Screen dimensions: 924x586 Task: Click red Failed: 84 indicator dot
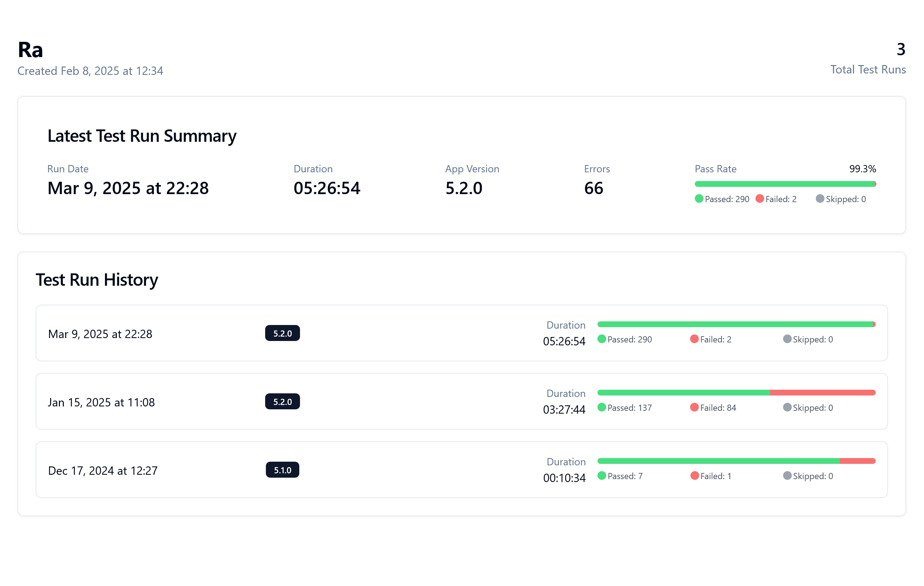[x=694, y=407]
